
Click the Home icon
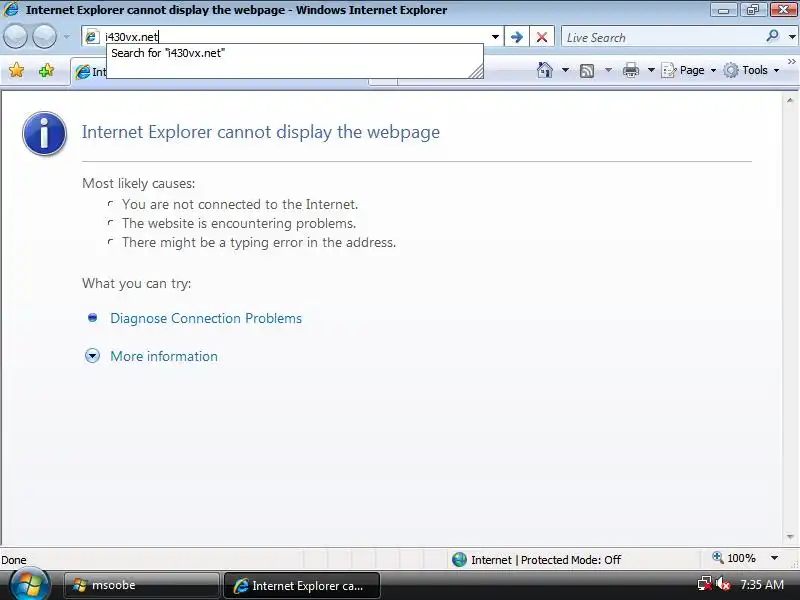[545, 70]
